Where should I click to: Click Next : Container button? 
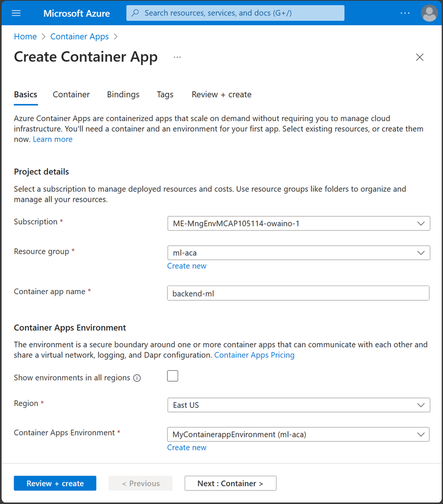click(230, 483)
